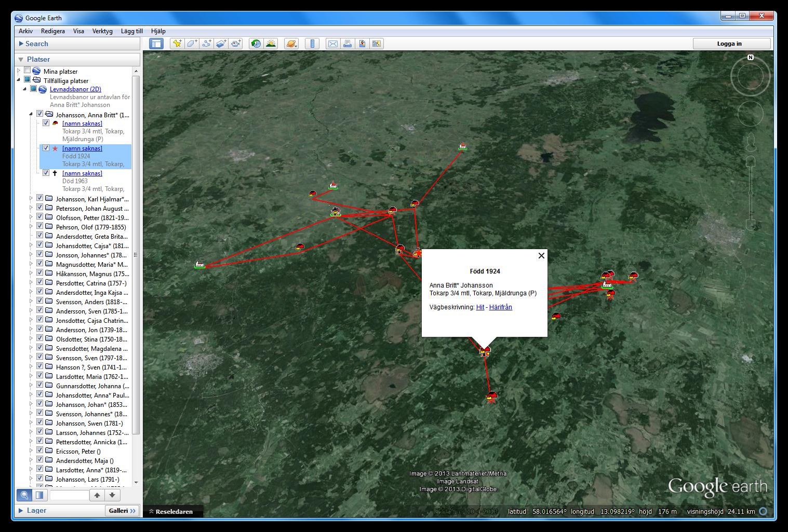The height and width of the screenshot is (532, 788).
Task: Uncheck Johansson, Karl Hjalmar* checkbox
Action: pos(39,198)
